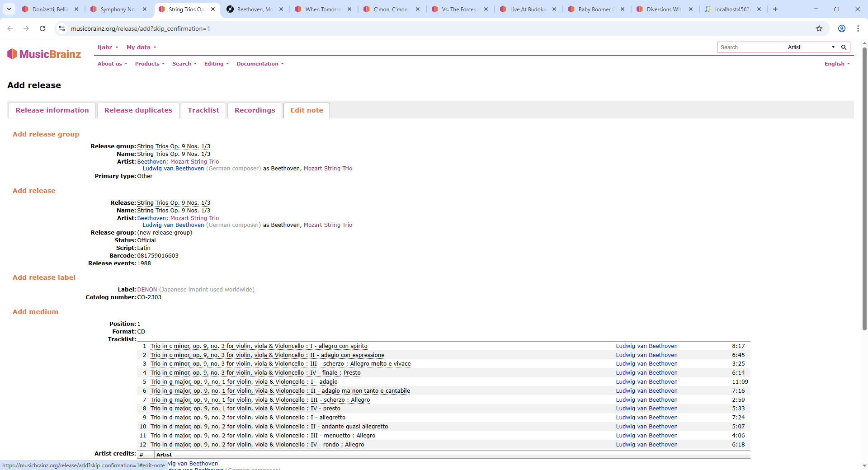868x470 pixels.
Task: Expand the Products menu
Action: pyautogui.click(x=150, y=64)
